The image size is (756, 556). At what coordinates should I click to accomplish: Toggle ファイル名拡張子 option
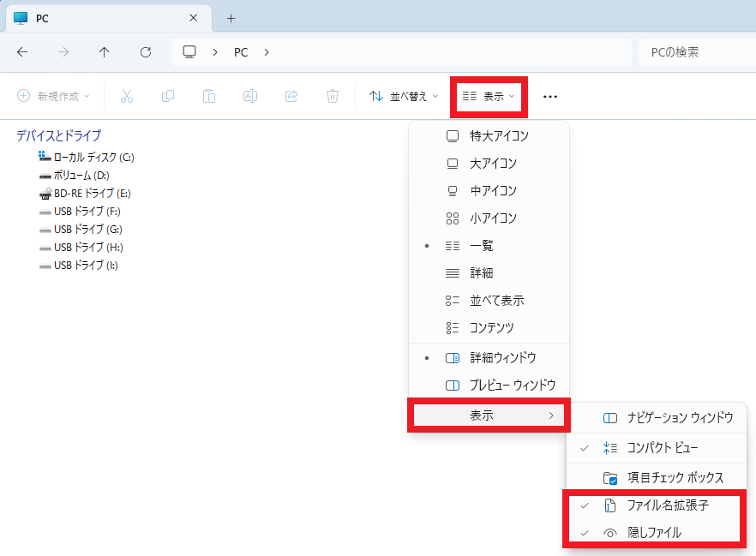[667, 505]
